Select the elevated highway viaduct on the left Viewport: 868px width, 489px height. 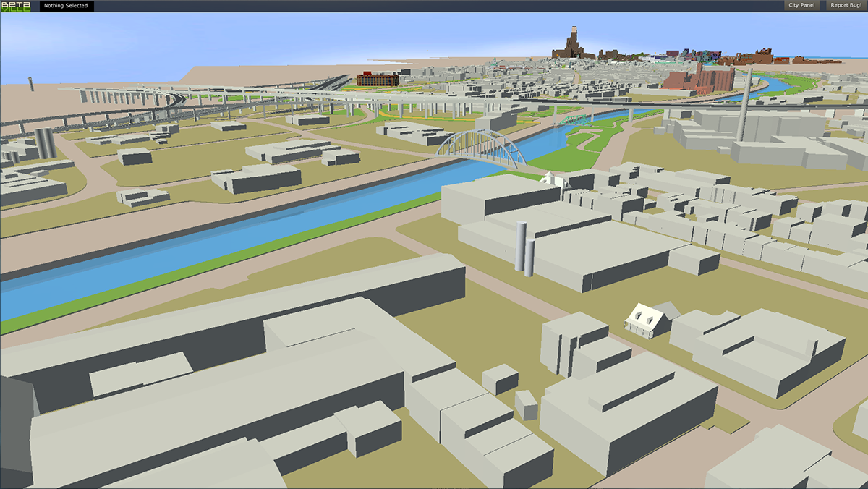coord(123,94)
